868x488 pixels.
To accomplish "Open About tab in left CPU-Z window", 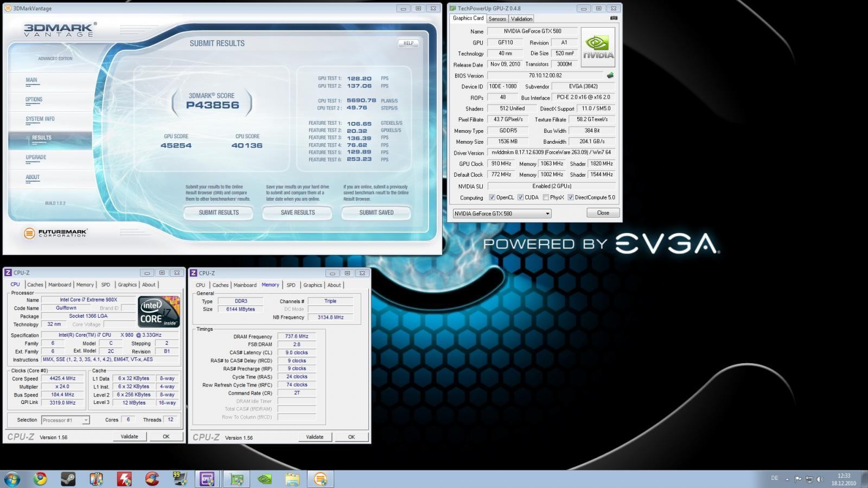I will (149, 285).
